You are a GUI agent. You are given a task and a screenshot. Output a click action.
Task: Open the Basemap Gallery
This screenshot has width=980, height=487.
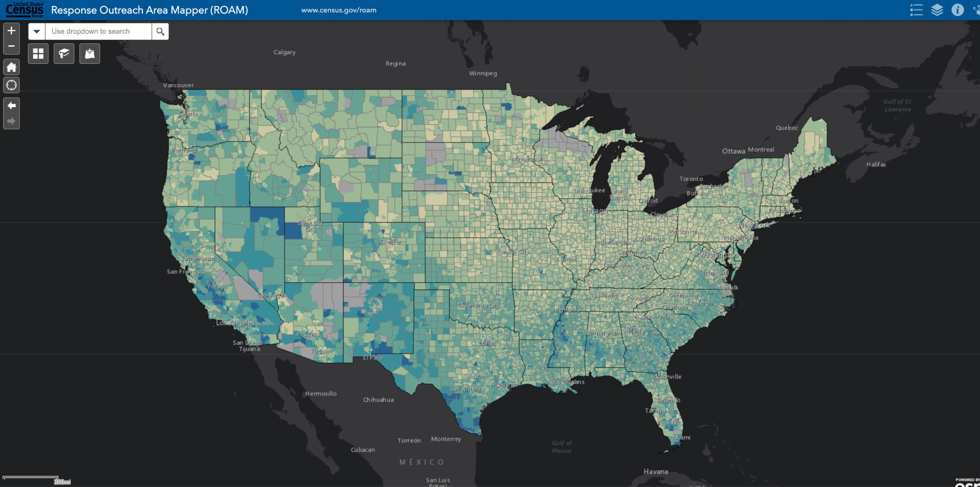(x=38, y=53)
